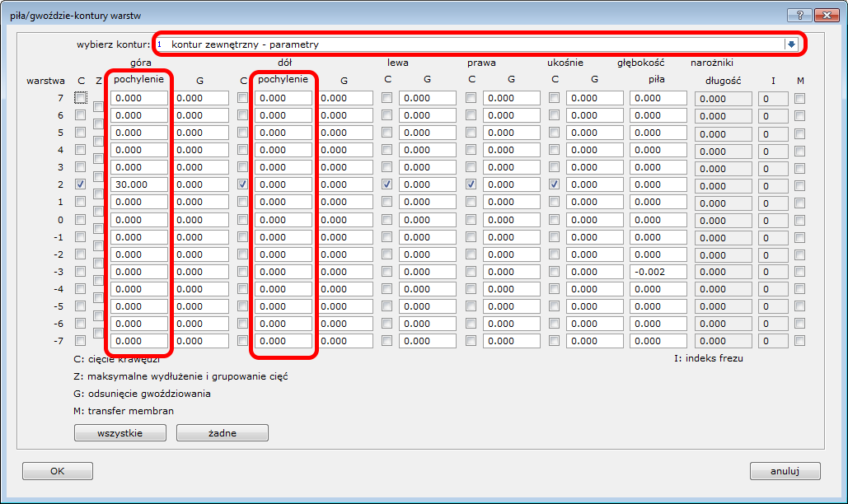Viewport: 848px width, 504px height.
Task: Disable lewa C checkbox on warstwa 2
Action: (387, 184)
